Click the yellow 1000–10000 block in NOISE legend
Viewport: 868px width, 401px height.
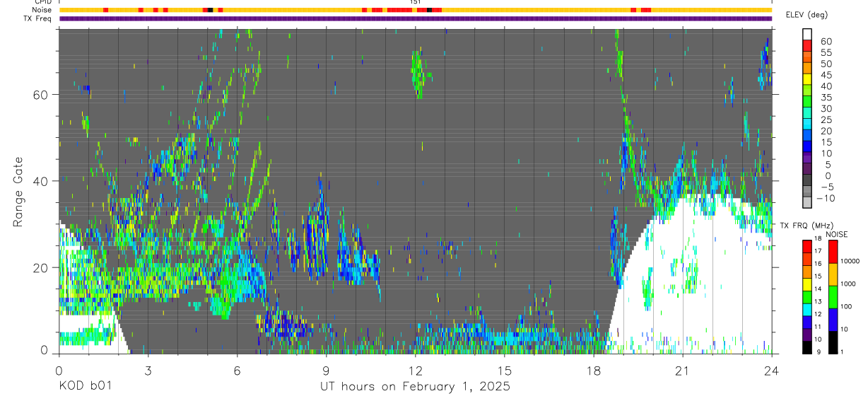[x=833, y=274]
